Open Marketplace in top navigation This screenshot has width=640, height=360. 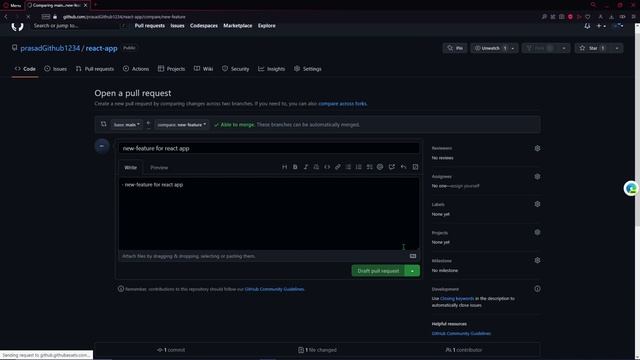point(238,26)
